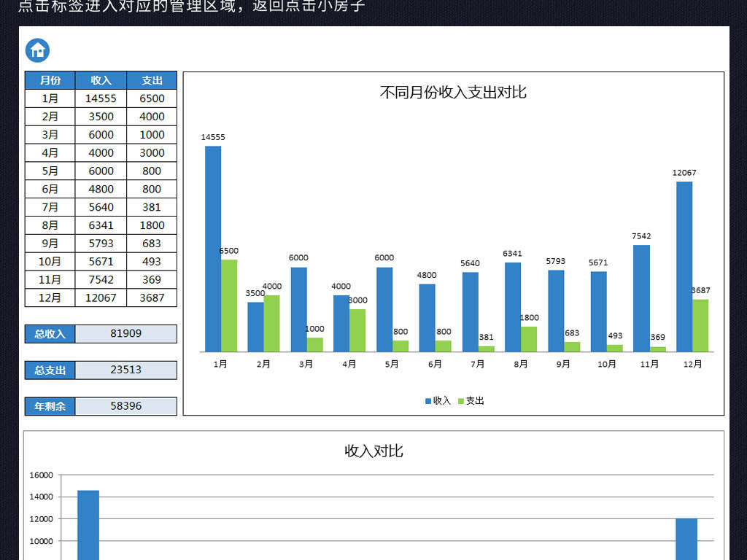Click the 7月 blue bar labeled 5640
Screen dimensions: 747x560
pos(470,312)
